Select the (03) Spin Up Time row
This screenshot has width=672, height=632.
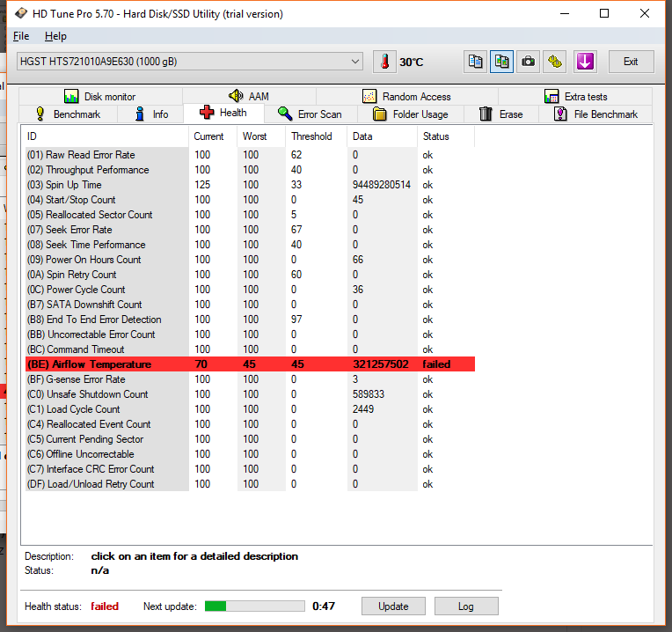coord(250,185)
